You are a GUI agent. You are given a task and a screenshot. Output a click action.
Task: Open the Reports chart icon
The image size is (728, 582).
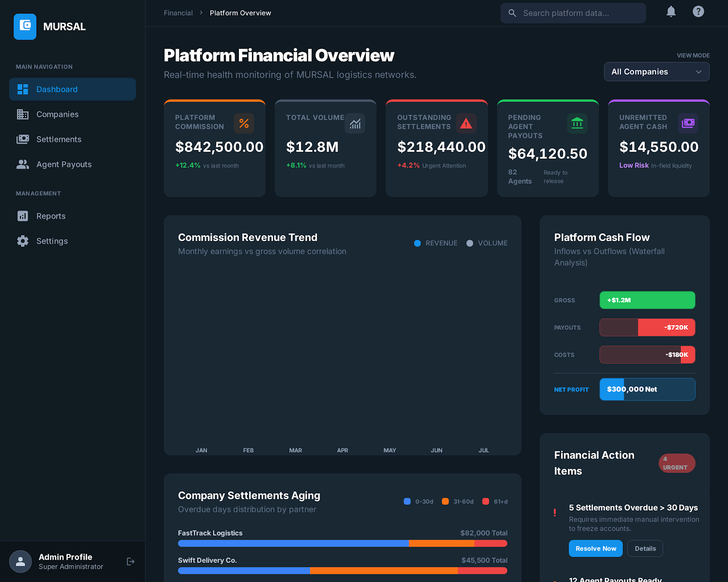pyautogui.click(x=22, y=216)
